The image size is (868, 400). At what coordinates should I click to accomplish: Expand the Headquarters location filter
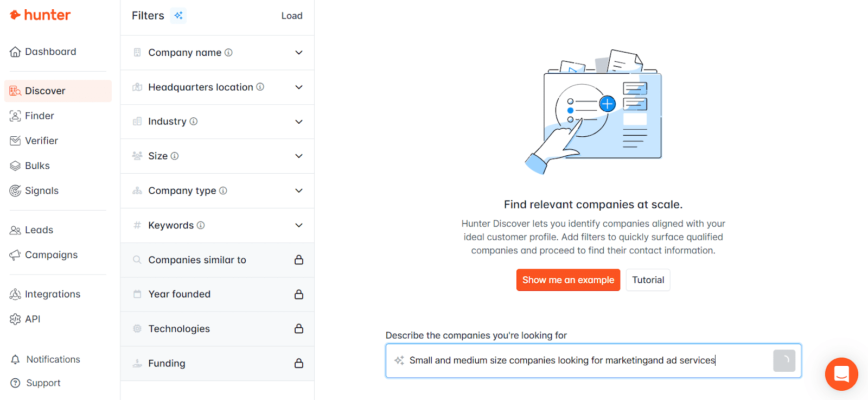pos(298,87)
